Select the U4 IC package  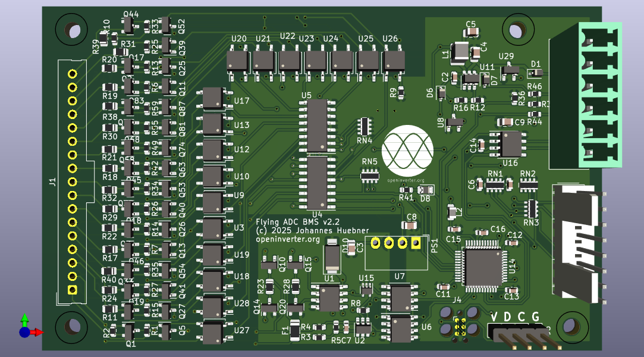[x=317, y=183]
